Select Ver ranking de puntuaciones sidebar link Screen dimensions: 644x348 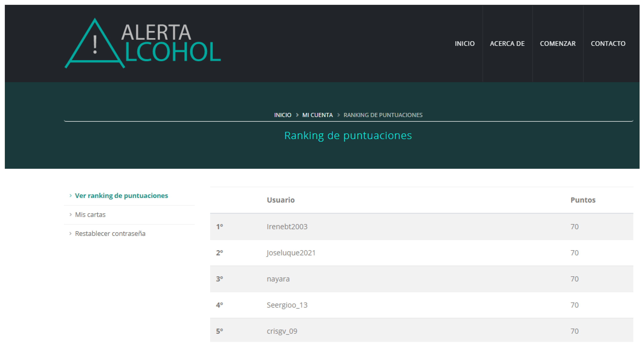pyautogui.click(x=121, y=195)
